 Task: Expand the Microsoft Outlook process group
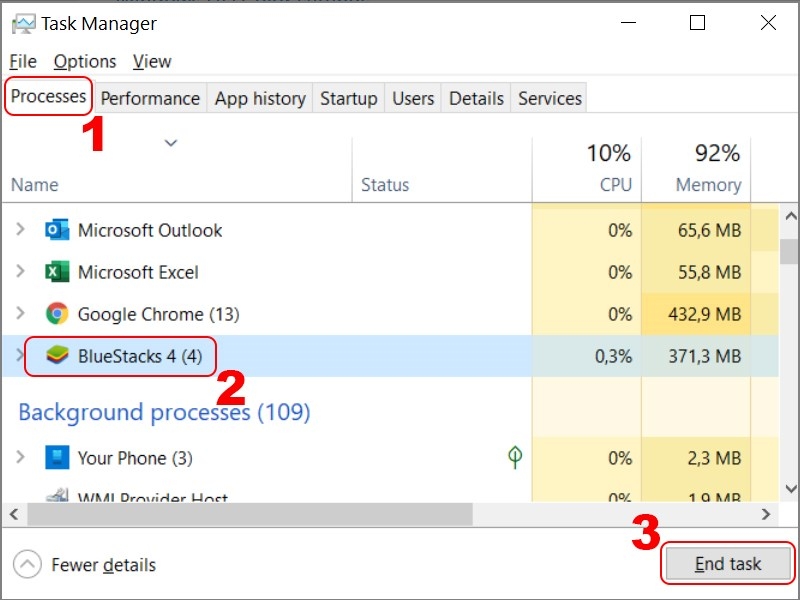(20, 229)
